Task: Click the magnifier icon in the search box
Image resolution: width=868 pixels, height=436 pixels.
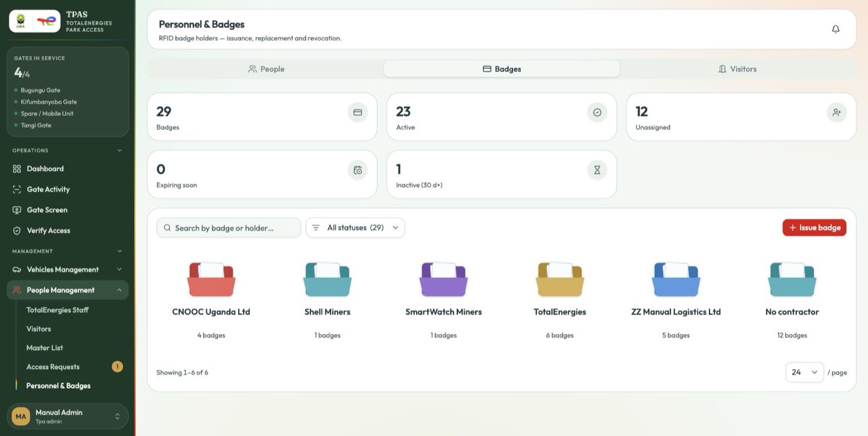Action: pos(168,228)
